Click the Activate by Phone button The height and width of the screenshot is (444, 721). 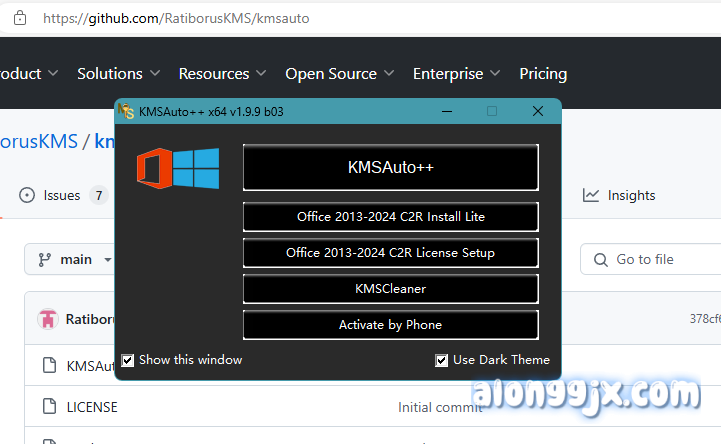pyautogui.click(x=390, y=324)
